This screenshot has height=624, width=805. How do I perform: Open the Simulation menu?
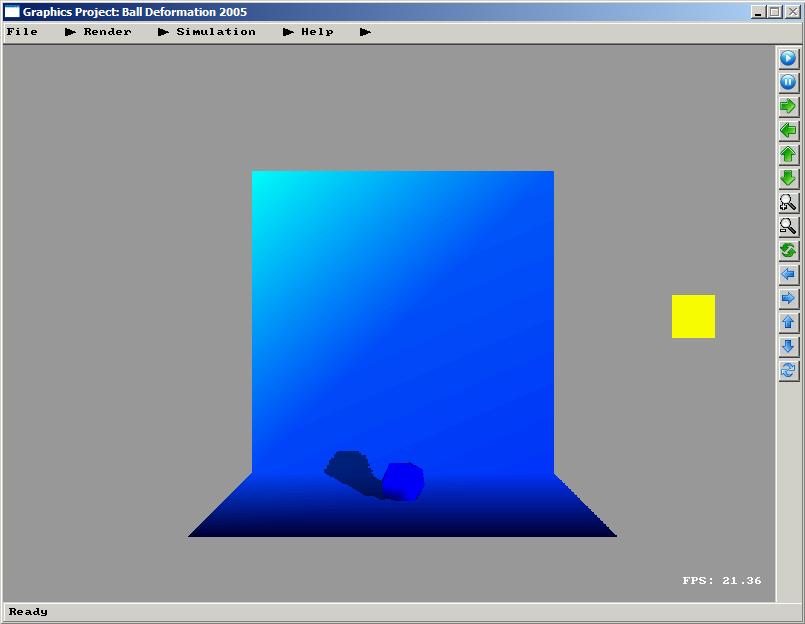coord(215,32)
